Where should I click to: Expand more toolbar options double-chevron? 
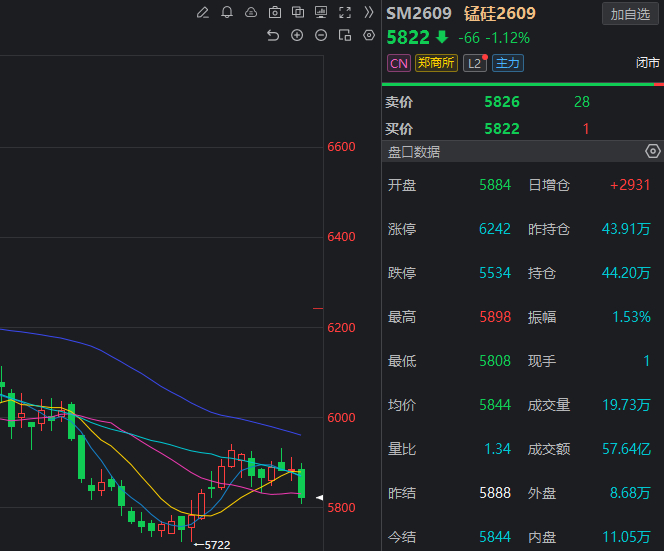pyautogui.click(x=369, y=13)
